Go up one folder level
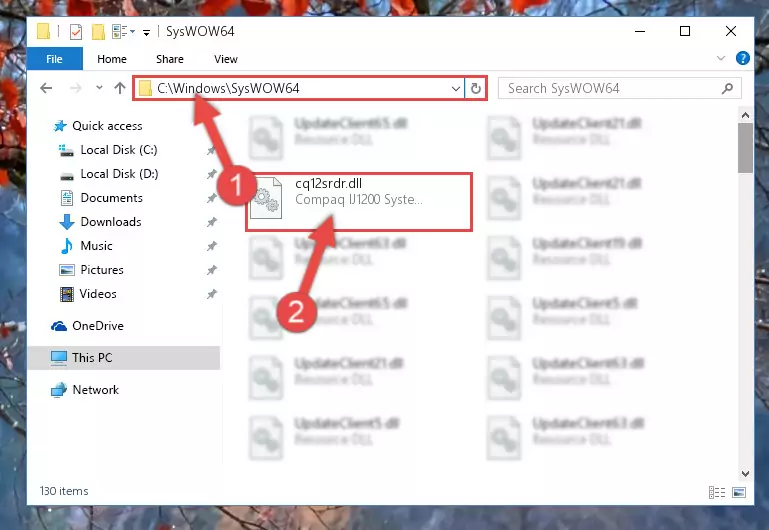This screenshot has height=530, width=769. pos(120,88)
